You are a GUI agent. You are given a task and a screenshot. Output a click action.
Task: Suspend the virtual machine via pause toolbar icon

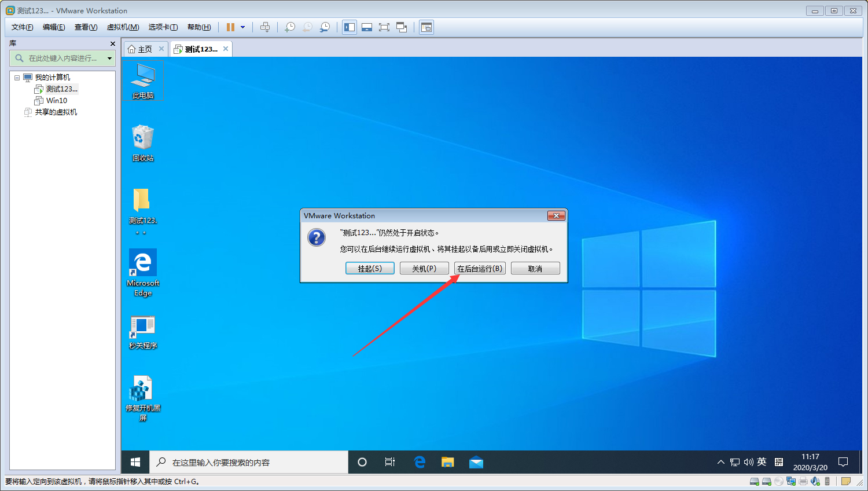coord(231,27)
